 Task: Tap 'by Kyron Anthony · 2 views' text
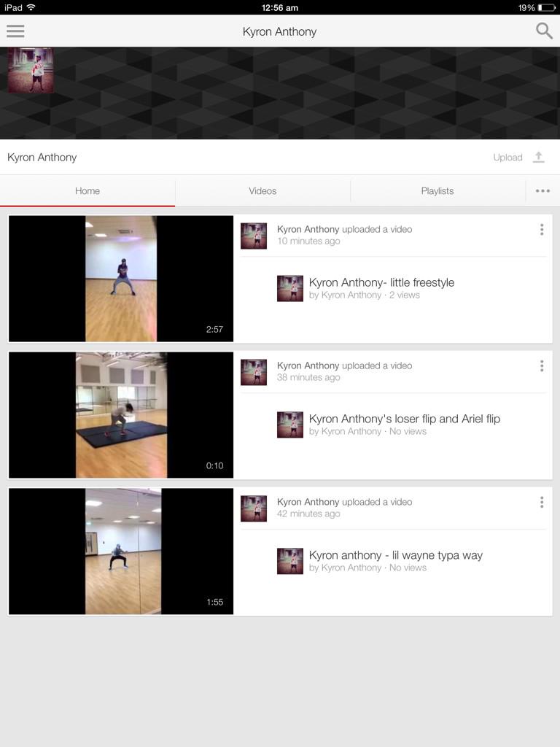[365, 295]
